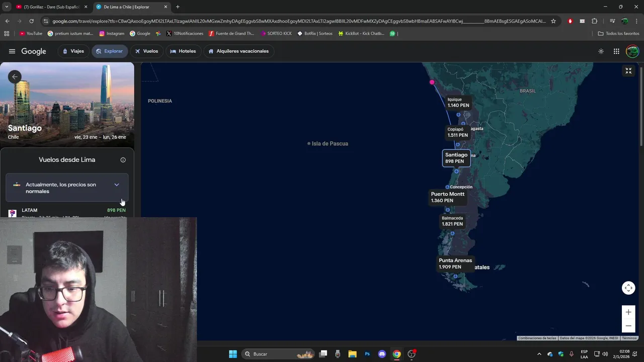644x362 pixels.
Task: Click the info icon beside Vuelos desde Lima
Action: (123, 160)
